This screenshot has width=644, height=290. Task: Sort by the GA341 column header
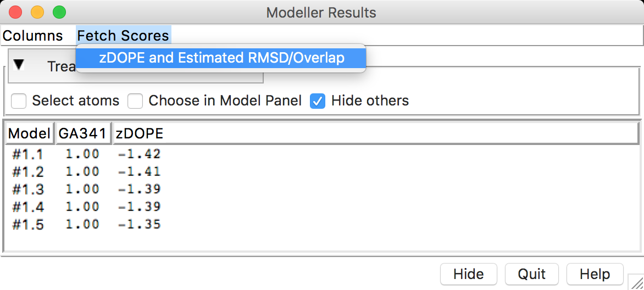click(84, 133)
